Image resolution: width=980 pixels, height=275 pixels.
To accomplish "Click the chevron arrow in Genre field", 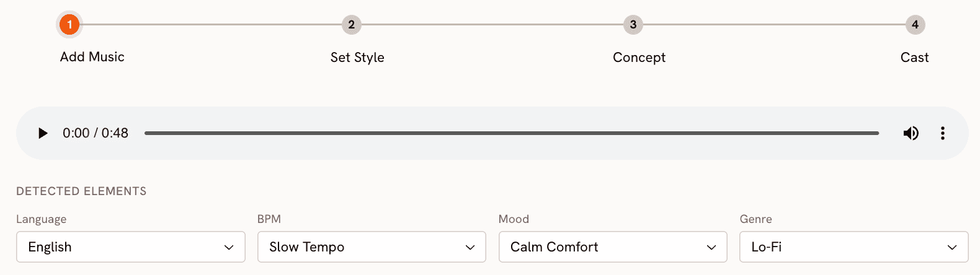I will (x=952, y=248).
